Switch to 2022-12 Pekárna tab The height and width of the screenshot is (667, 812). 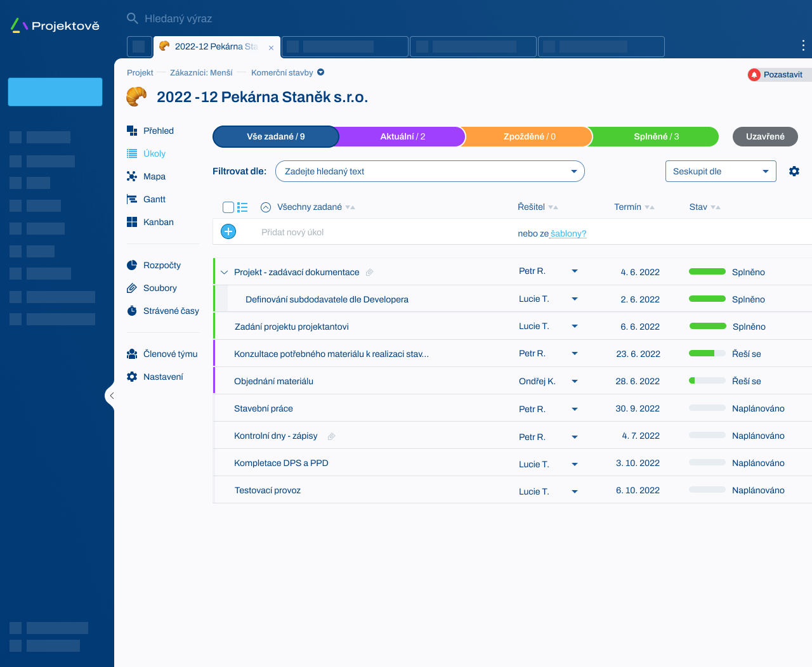pyautogui.click(x=216, y=46)
